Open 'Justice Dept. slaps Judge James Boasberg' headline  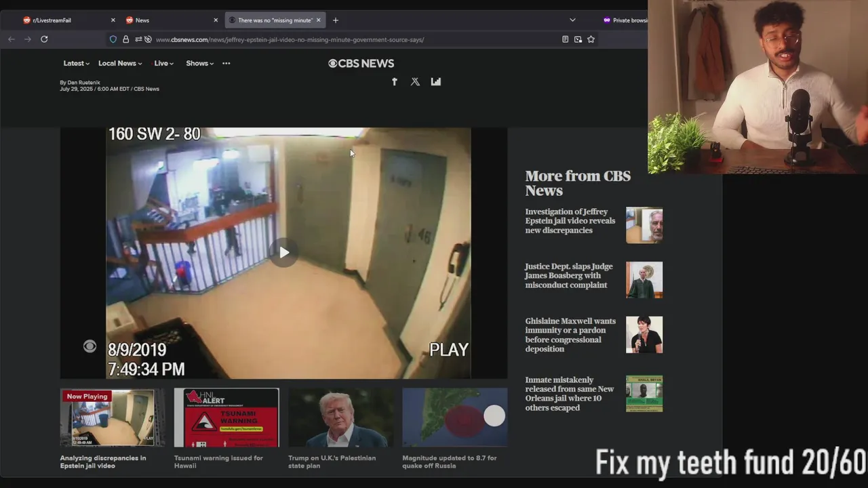click(569, 276)
